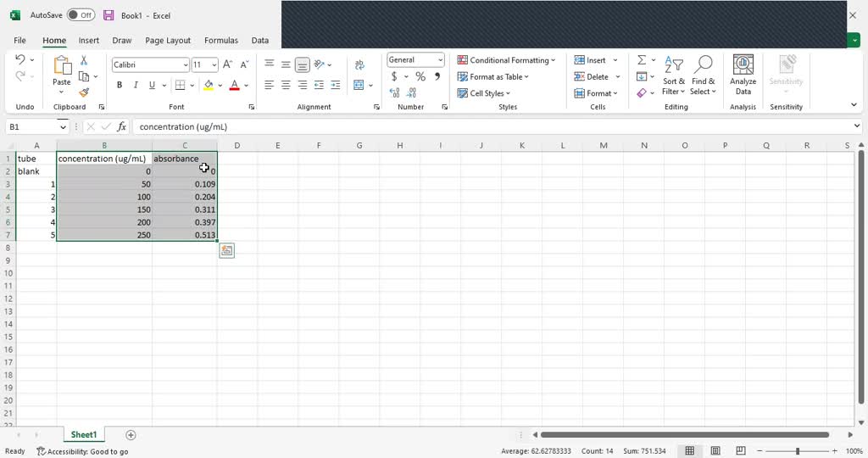The image size is (868, 458).
Task: Toggle the AutoSave switch
Action: coord(81,15)
